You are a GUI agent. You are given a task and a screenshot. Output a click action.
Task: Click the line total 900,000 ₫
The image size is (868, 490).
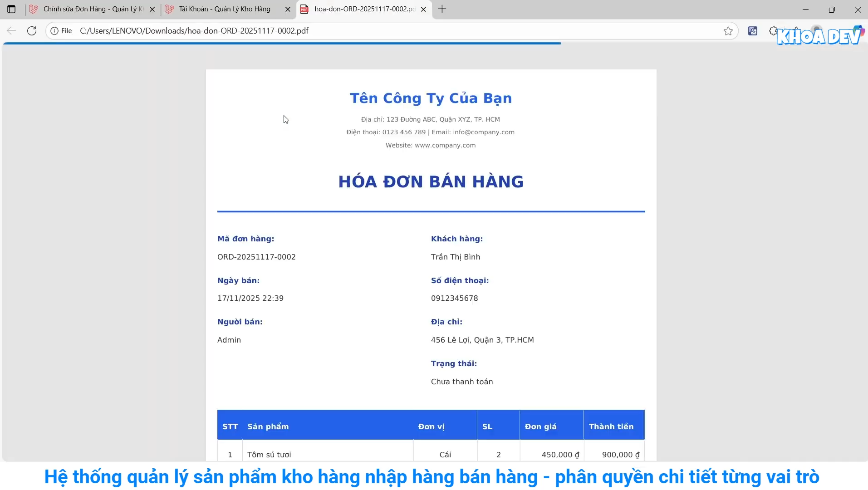coord(621,455)
